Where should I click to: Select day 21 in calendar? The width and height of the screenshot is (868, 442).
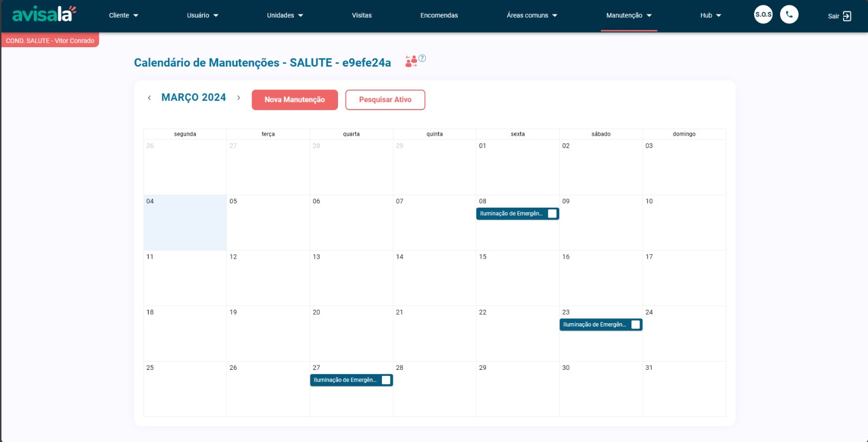click(435, 334)
